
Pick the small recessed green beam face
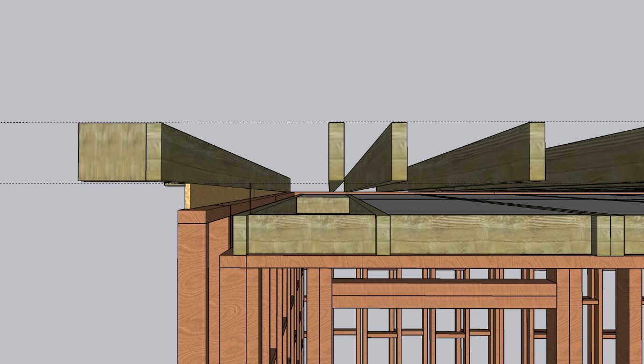coord(323,205)
